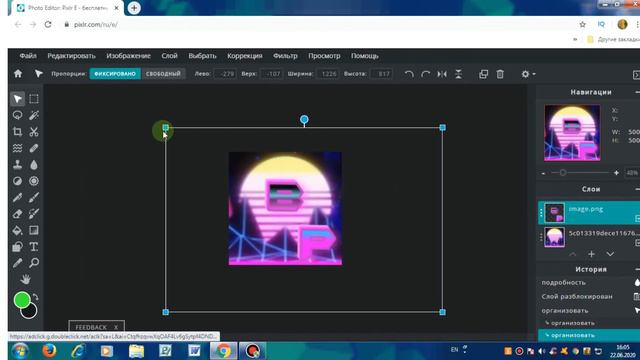This screenshot has height=360, width=640.
Task: Close the FEEDBACK tab
Action: [116, 327]
